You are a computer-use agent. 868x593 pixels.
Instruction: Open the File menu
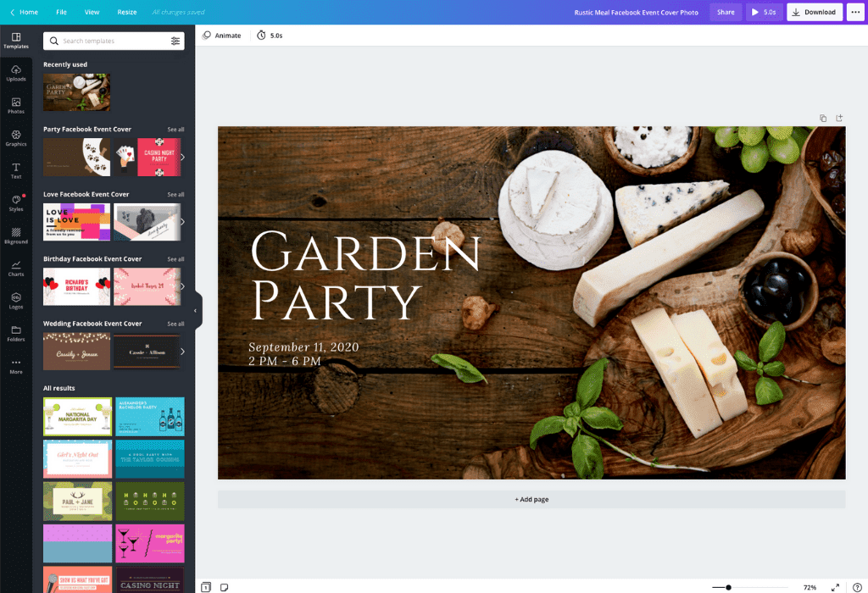(x=61, y=12)
